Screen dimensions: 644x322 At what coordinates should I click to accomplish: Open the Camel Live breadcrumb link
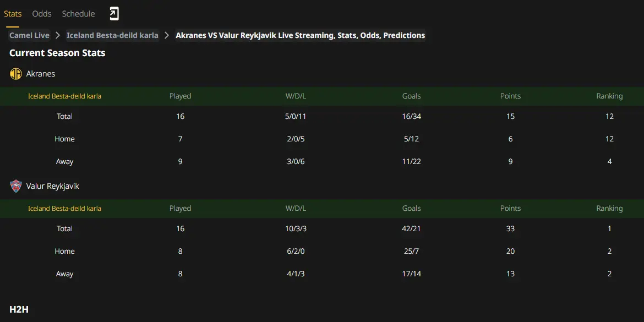coord(30,35)
